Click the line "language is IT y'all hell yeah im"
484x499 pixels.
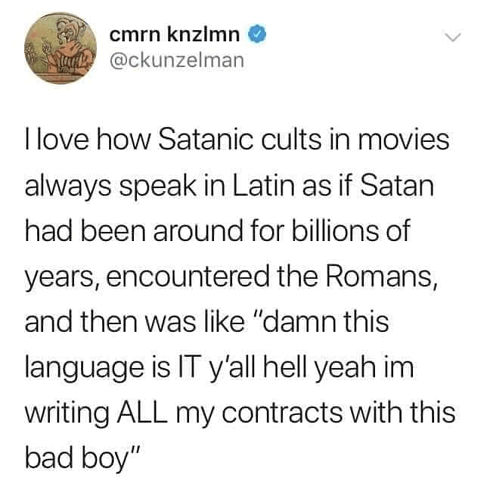pyautogui.click(x=220, y=368)
